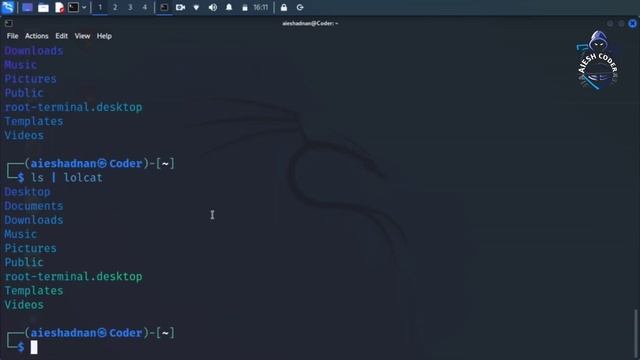This screenshot has width=640, height=360.
Task: Minimize the terminal window
Action: 610,24
